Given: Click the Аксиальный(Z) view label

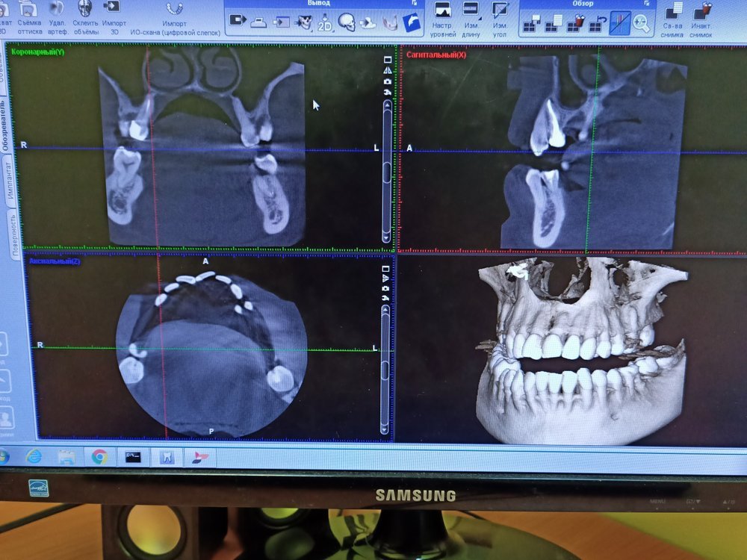Looking at the screenshot, I should point(55,261).
